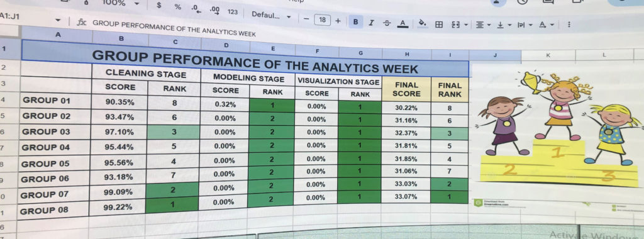
Task: Format selection as currency
Action: (x=159, y=6)
